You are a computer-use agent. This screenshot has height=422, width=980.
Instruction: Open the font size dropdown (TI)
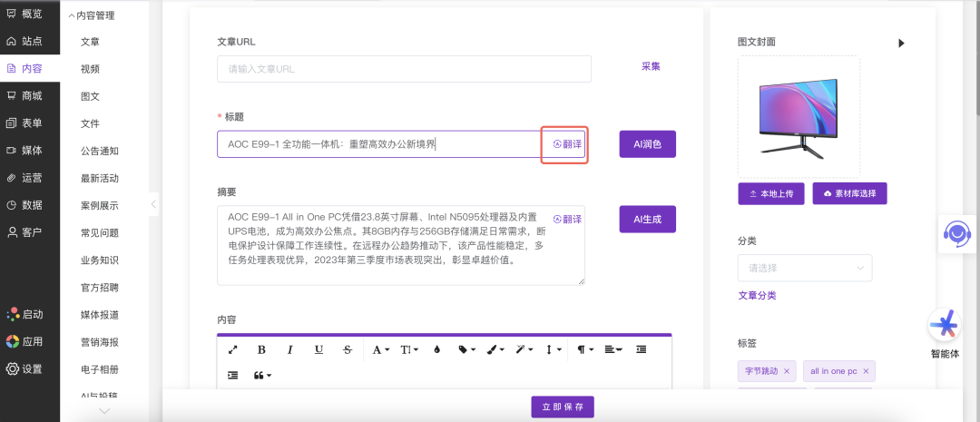click(409, 350)
